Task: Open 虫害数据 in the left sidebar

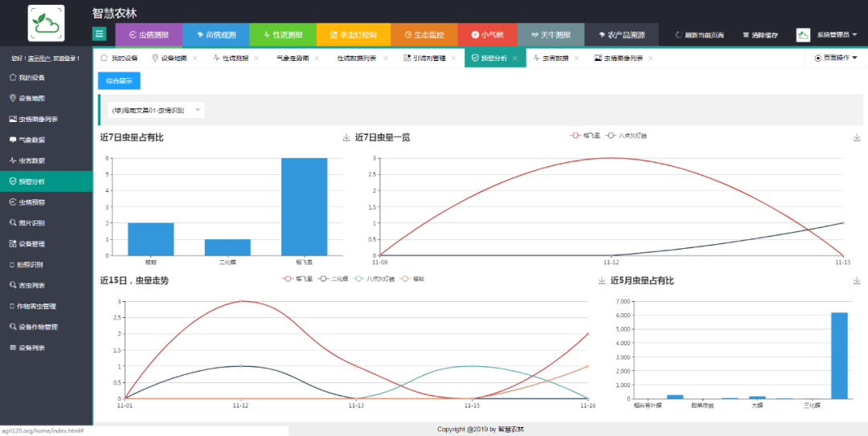Action: pyautogui.click(x=46, y=161)
